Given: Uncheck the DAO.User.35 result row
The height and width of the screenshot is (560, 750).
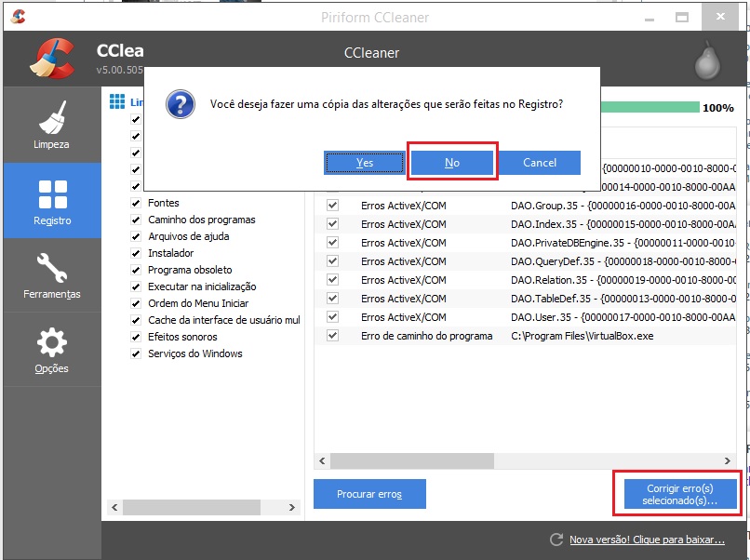Looking at the screenshot, I should click(332, 317).
